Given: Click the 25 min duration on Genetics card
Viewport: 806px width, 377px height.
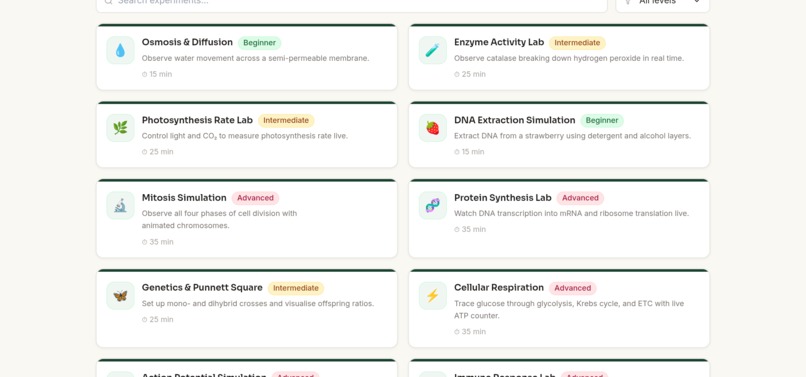Looking at the screenshot, I should coord(158,319).
